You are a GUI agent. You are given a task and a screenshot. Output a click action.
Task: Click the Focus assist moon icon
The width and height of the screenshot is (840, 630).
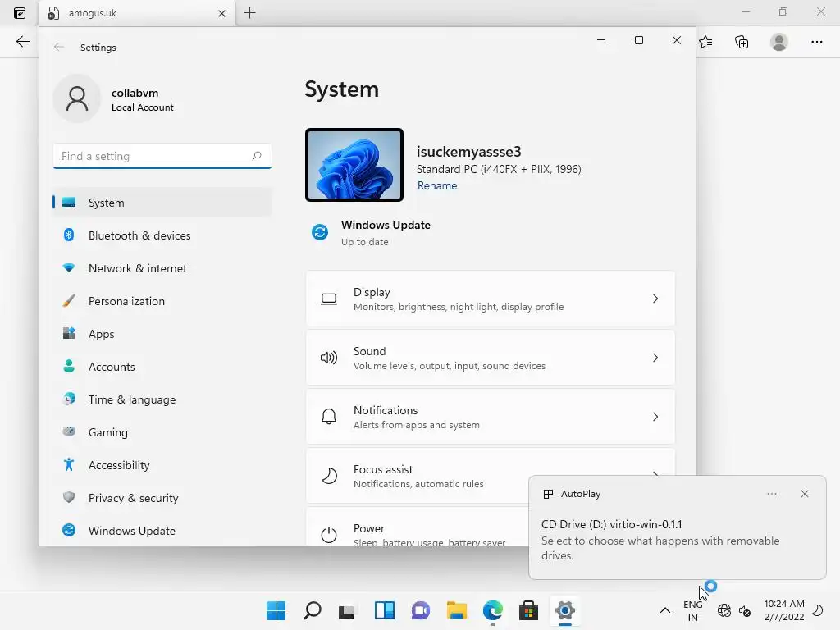pyautogui.click(x=329, y=475)
